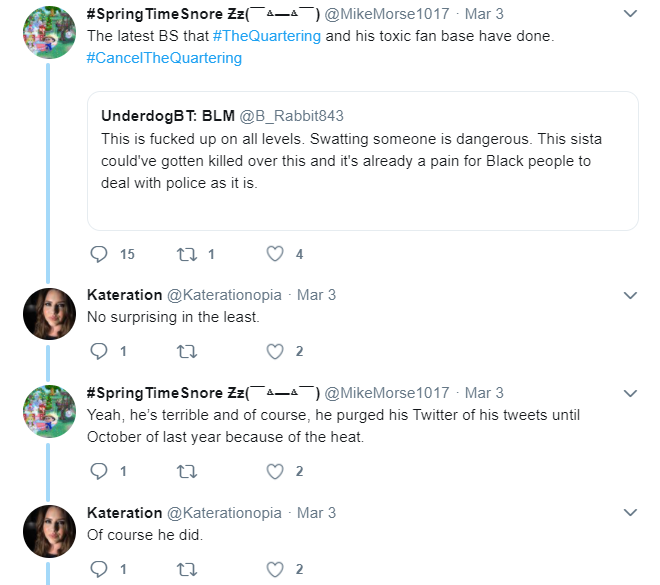Open Kateration's profile picture on first reply

point(50,314)
